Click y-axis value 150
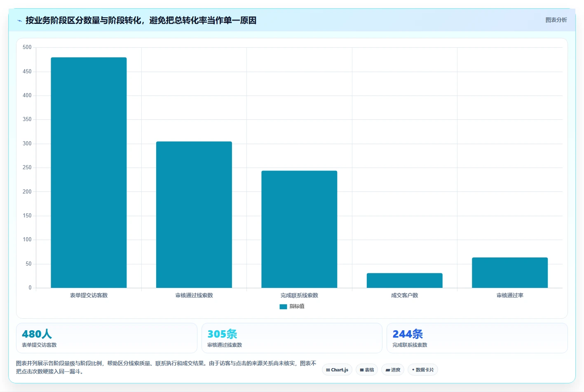 pyautogui.click(x=27, y=216)
